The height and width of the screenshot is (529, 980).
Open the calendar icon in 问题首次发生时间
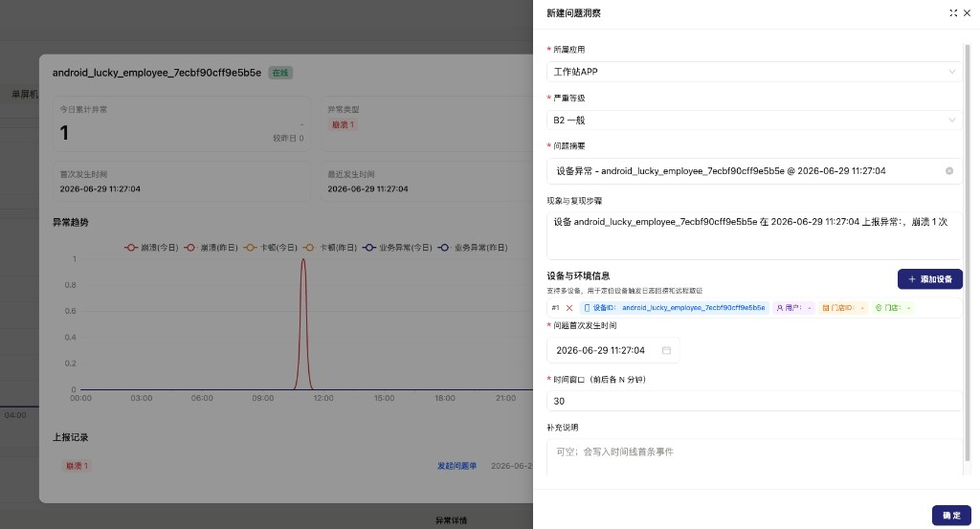click(666, 350)
